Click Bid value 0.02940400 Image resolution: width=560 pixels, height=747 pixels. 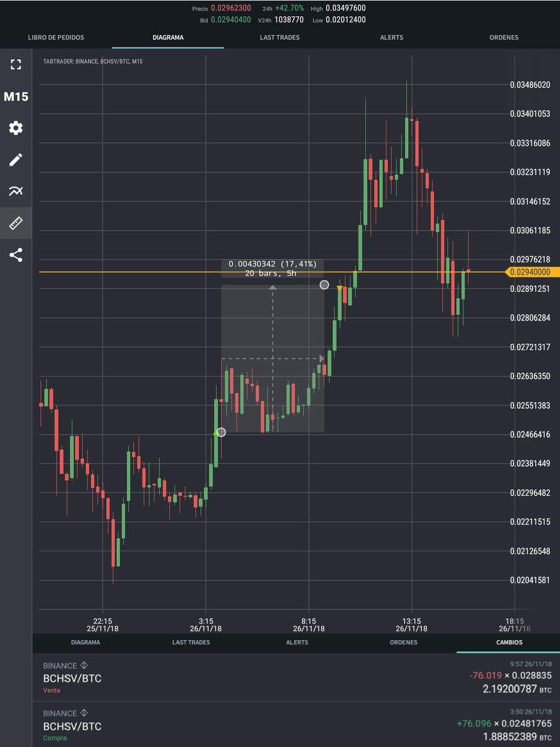pyautogui.click(x=231, y=20)
